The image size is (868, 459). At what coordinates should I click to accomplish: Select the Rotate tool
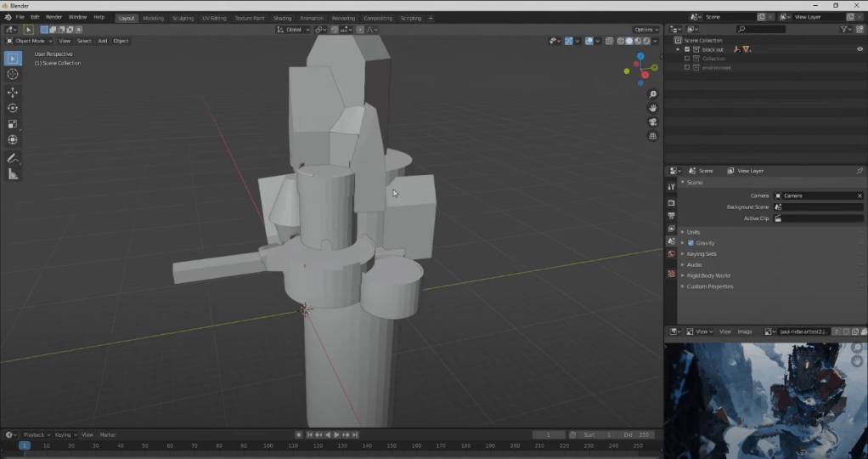point(13,108)
